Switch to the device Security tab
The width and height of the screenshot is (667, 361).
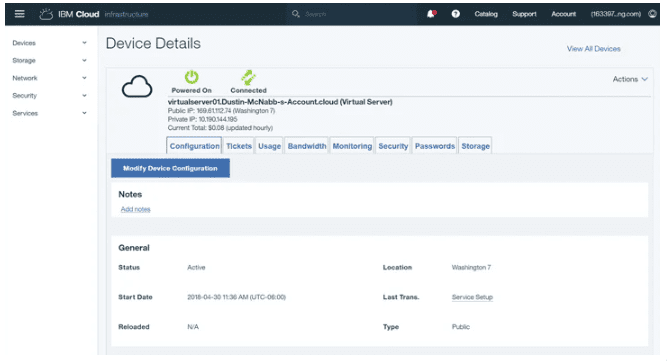[x=393, y=146]
